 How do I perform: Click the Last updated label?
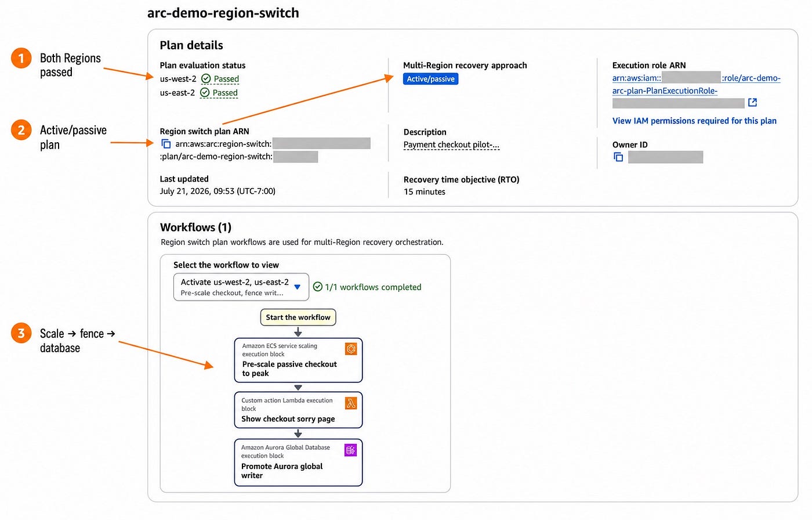click(x=184, y=179)
